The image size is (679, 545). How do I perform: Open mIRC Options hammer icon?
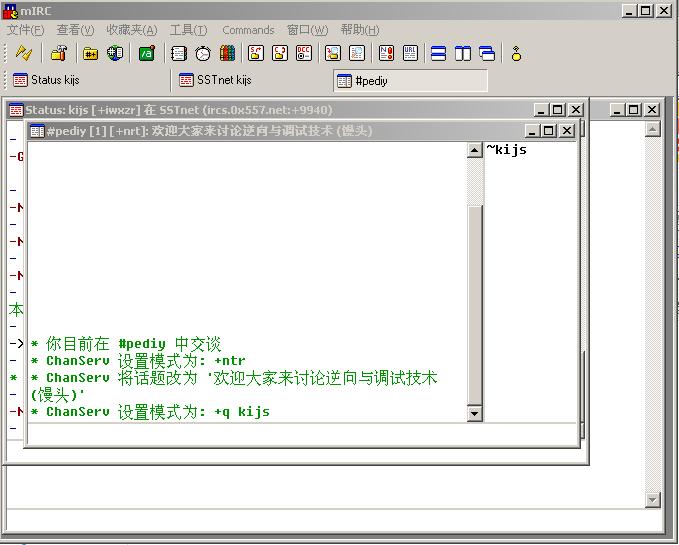click(58, 53)
